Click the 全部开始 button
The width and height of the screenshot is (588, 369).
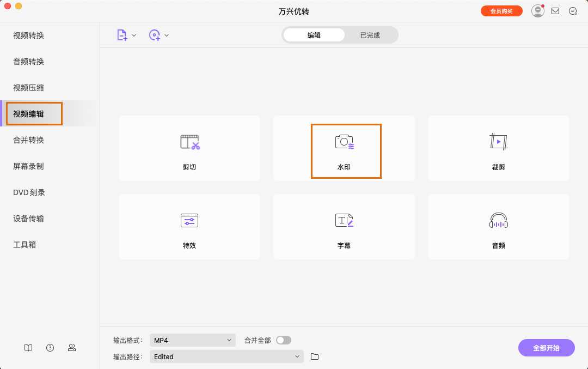pos(546,347)
